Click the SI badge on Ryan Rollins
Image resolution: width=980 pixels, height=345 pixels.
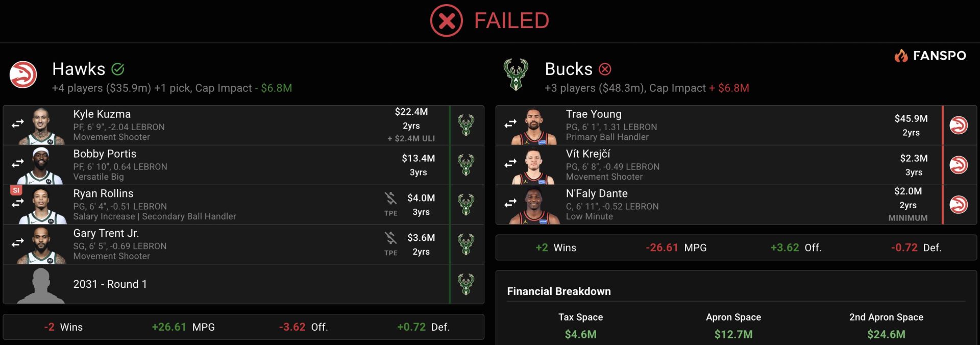[x=16, y=190]
